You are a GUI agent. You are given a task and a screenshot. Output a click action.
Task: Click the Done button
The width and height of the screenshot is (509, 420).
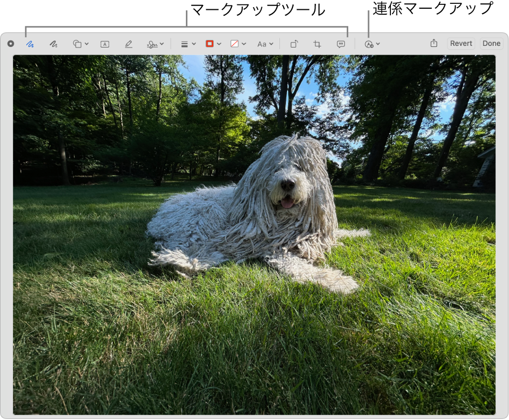pos(492,44)
